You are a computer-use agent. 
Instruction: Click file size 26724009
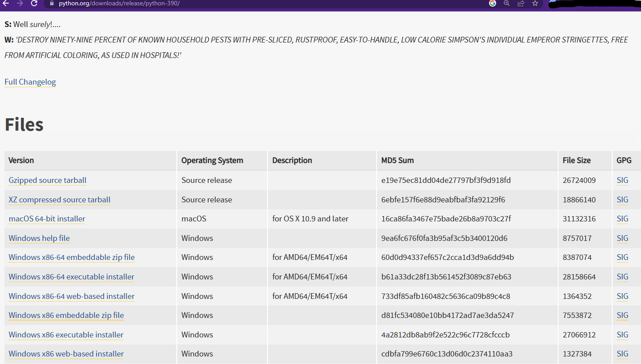pos(579,180)
